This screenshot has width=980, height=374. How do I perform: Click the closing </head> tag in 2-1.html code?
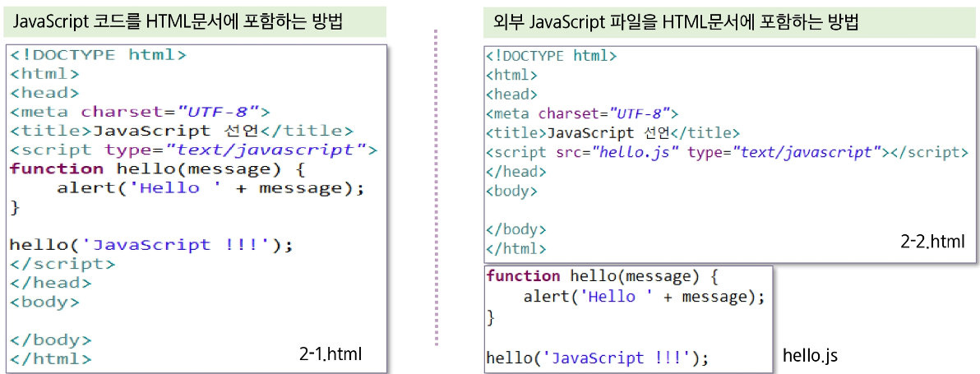(x=51, y=283)
